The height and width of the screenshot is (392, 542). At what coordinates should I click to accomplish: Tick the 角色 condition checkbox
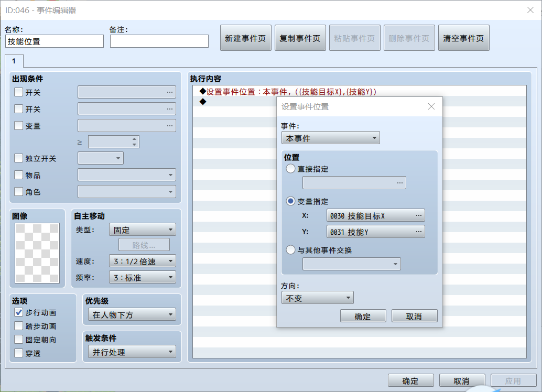[x=19, y=191]
